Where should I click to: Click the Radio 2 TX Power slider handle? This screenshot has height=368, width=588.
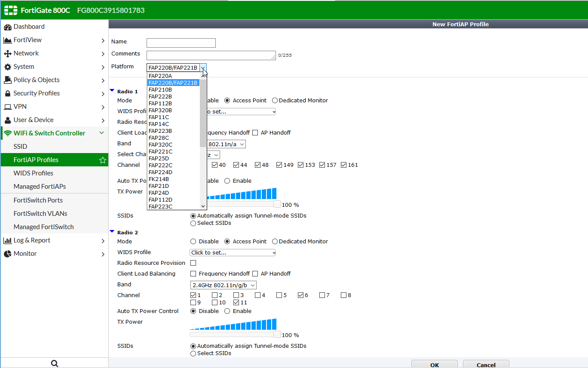point(277,334)
